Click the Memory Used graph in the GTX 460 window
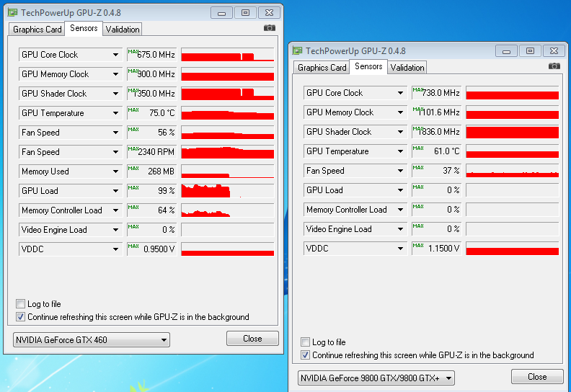 tap(228, 171)
